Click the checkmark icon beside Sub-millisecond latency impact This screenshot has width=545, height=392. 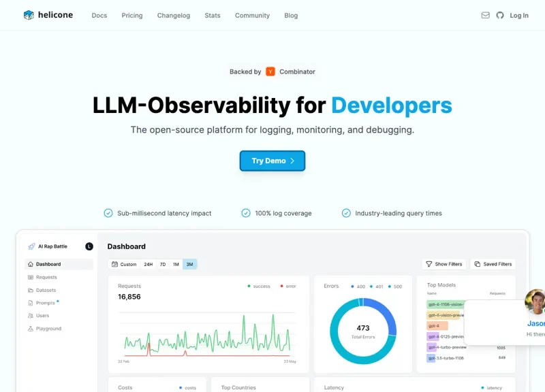108,213
